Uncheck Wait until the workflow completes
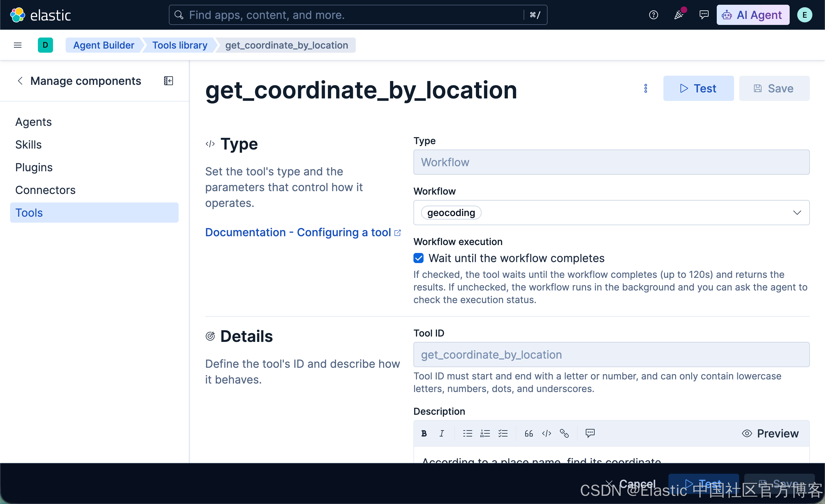 pos(418,258)
